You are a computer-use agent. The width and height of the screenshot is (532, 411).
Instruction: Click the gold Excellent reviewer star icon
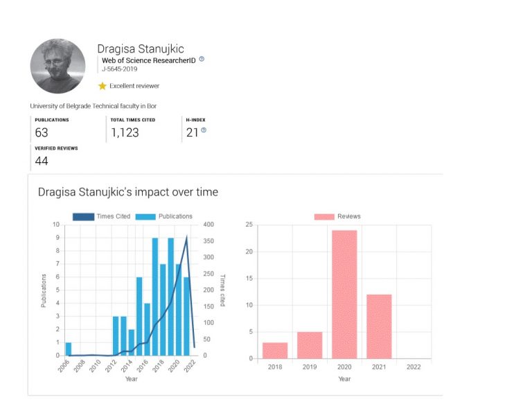[x=102, y=86]
